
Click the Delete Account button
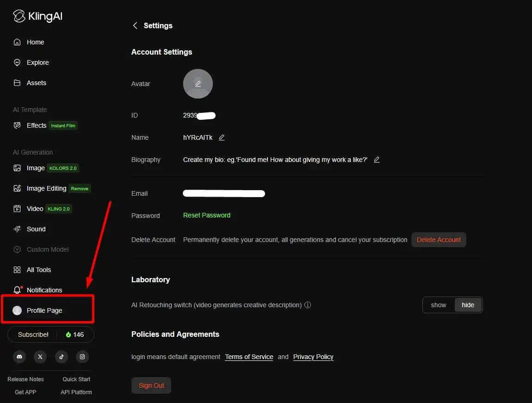click(x=439, y=240)
